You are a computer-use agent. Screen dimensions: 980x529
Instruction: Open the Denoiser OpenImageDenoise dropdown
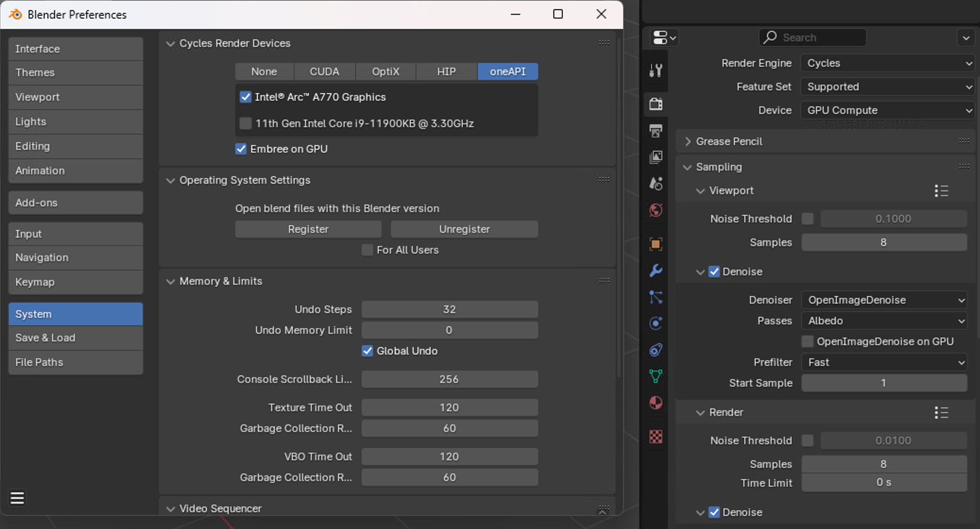884,300
